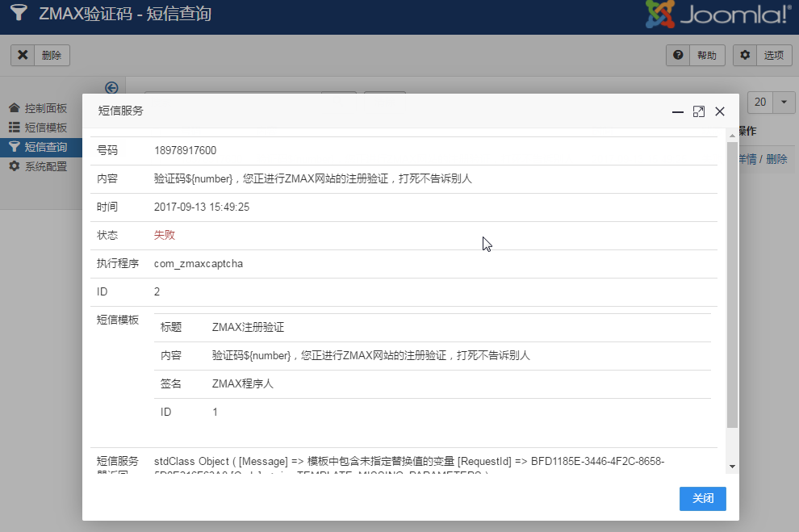
Task: Click the list icon beside 短信模板
Action: [x=15, y=128]
